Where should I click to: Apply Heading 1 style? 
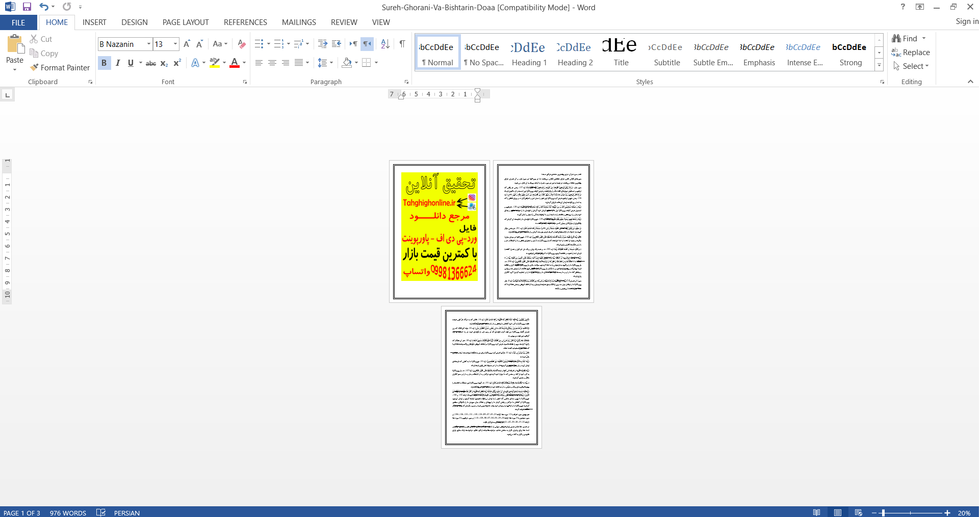point(529,53)
